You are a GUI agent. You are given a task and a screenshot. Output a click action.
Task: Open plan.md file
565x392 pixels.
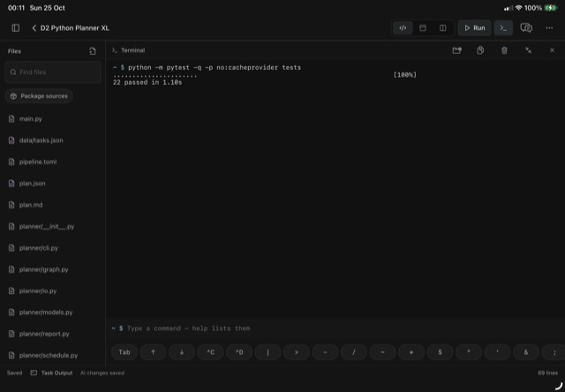pos(53,205)
